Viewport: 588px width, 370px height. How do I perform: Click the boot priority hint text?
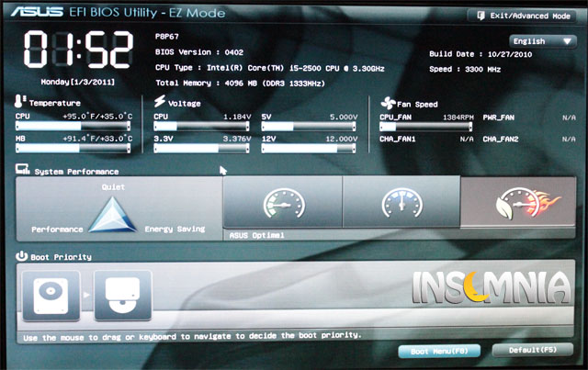(192, 336)
